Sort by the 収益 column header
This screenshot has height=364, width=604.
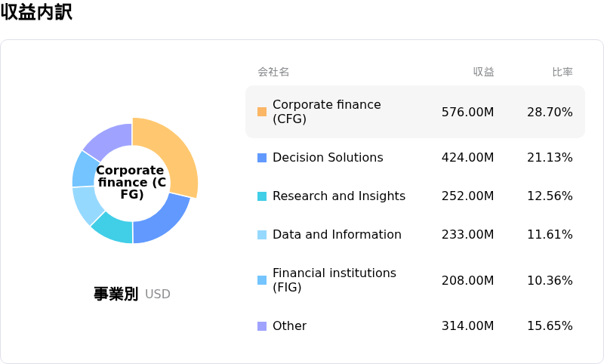483,72
